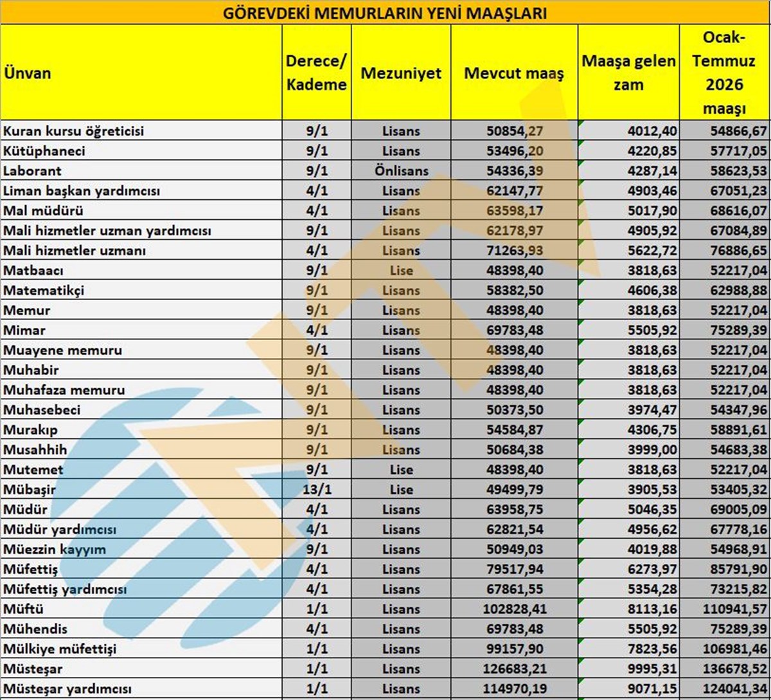The image size is (771, 700).
Task: Select the 13/1 grade cell for Mübaşir
Action: (x=316, y=490)
